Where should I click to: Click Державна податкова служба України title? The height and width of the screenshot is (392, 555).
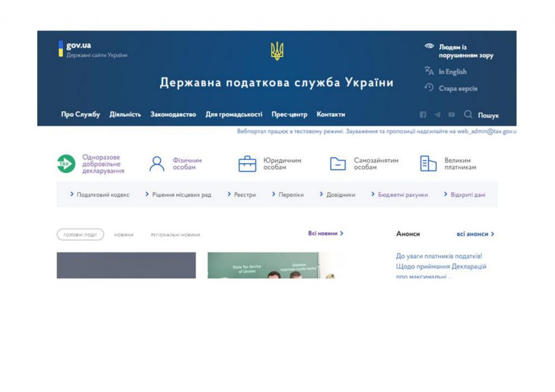276,82
